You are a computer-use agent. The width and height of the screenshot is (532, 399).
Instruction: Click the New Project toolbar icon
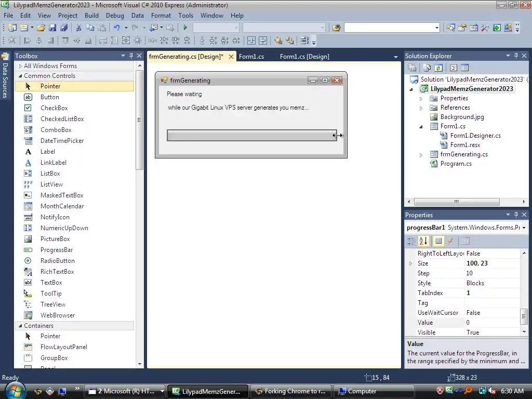[x=12, y=28]
